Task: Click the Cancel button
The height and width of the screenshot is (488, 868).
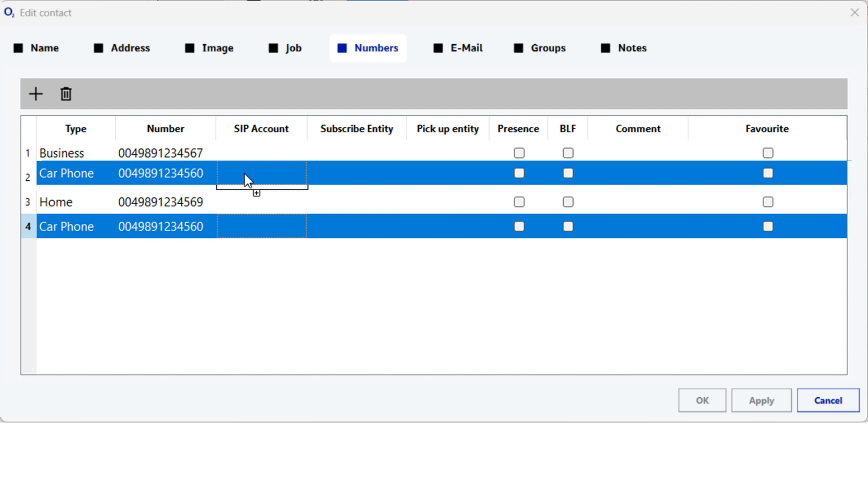Action: pyautogui.click(x=828, y=400)
